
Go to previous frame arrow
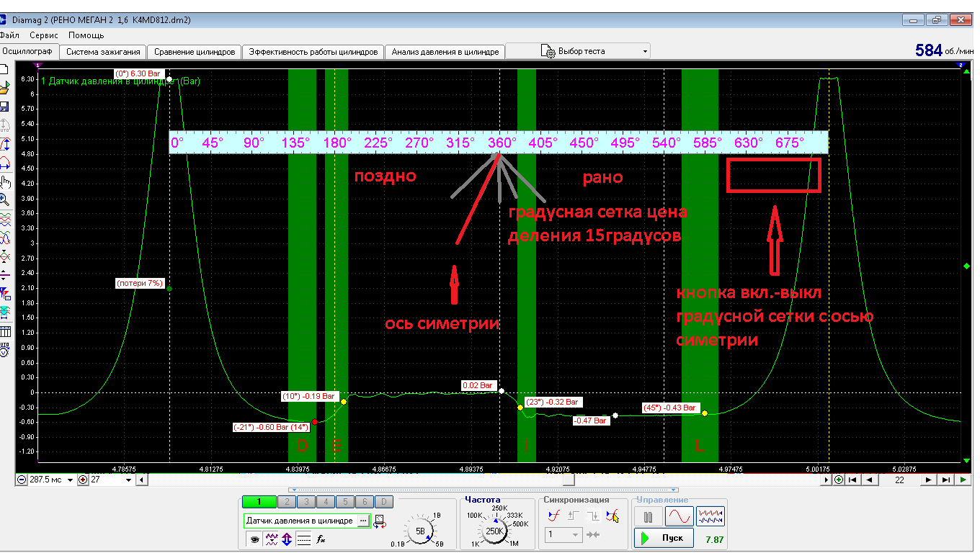coord(870,480)
